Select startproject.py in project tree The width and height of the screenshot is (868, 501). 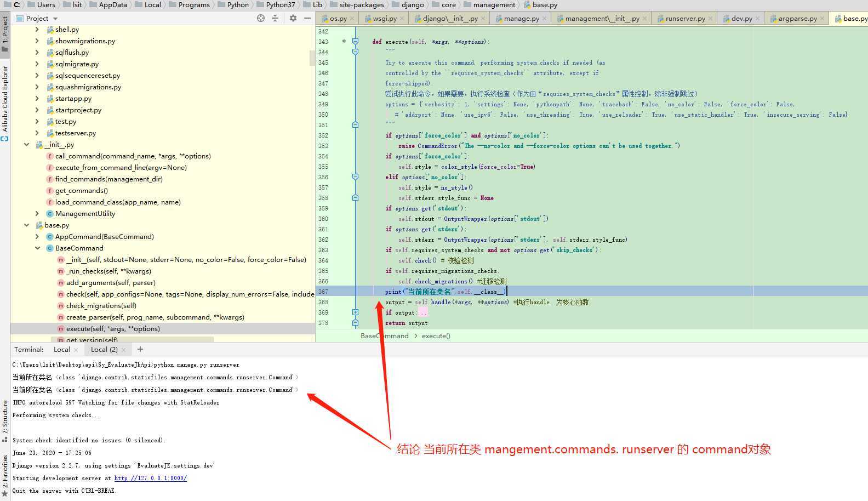pyautogui.click(x=78, y=110)
